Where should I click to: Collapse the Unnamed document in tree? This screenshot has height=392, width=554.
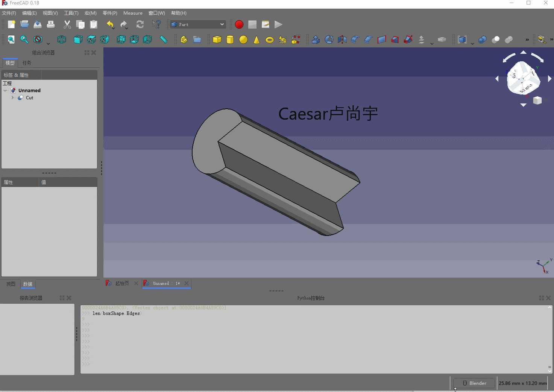pyautogui.click(x=5, y=91)
